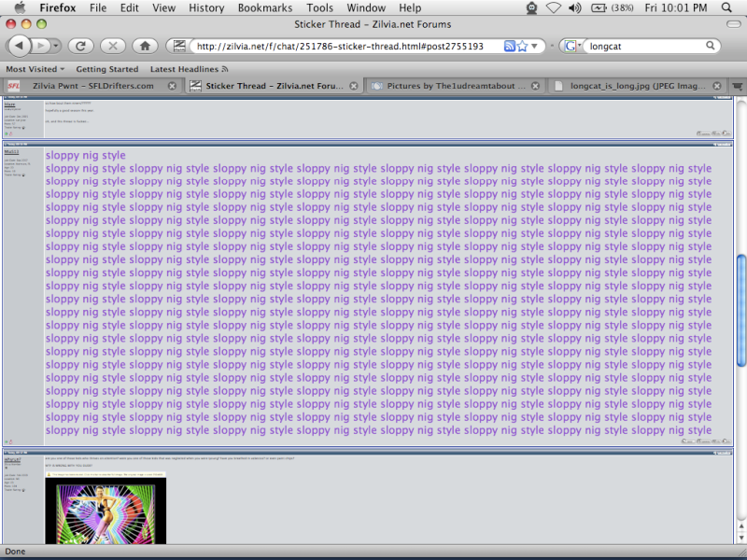Click the vertical page scrollbar thumb
747x560 pixels.
click(x=741, y=310)
